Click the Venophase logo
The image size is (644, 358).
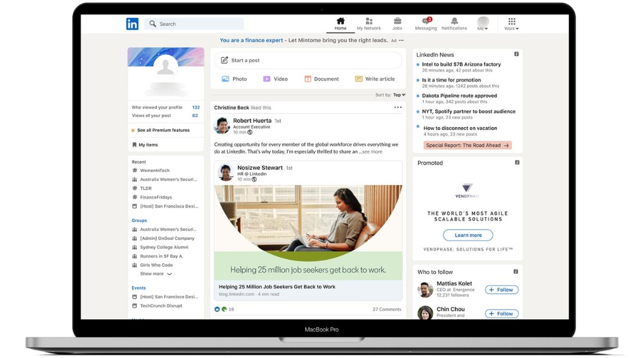pos(467,190)
